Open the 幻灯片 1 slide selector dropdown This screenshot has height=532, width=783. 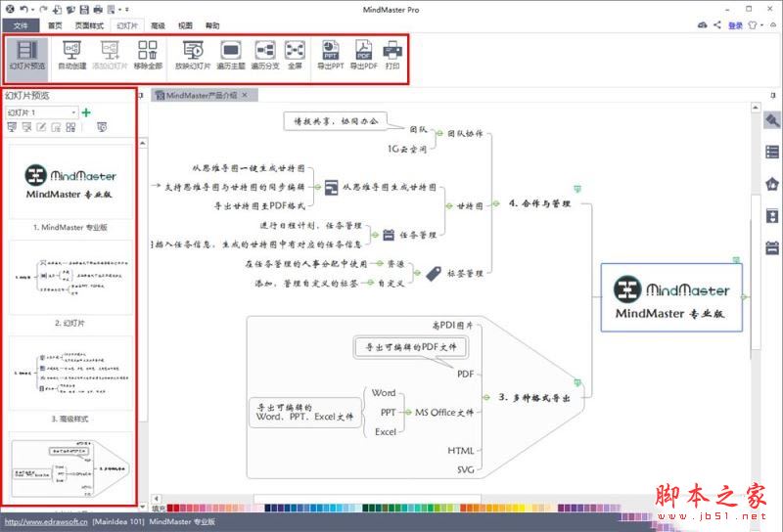pyautogui.click(x=41, y=112)
